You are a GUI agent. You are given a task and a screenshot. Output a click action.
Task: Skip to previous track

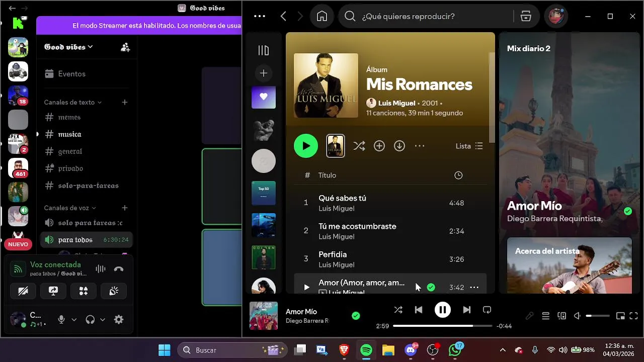pyautogui.click(x=419, y=310)
